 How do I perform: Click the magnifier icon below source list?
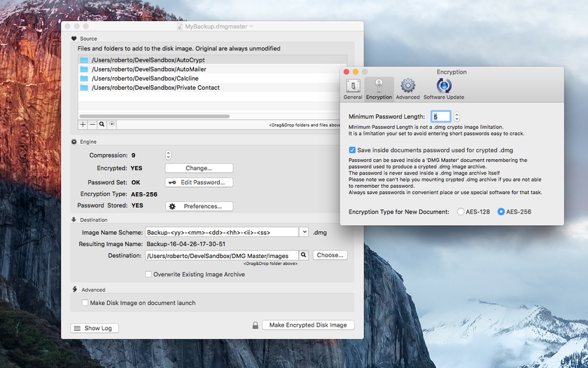click(102, 124)
